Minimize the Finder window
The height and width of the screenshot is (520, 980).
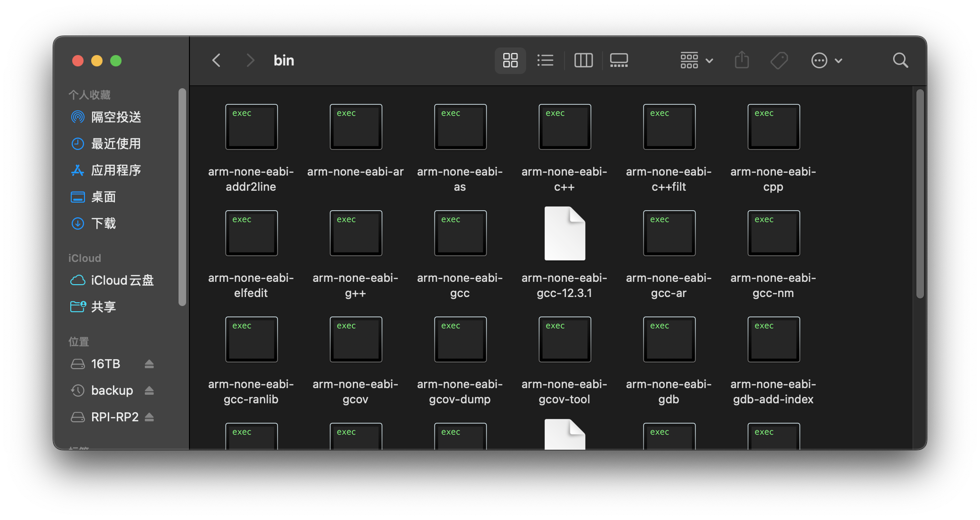[97, 61]
